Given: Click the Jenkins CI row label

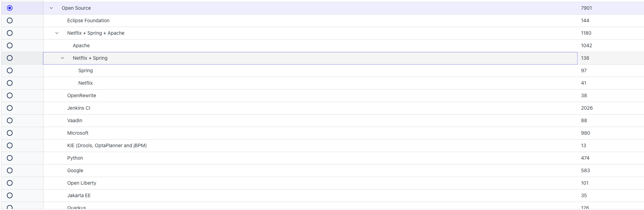Looking at the screenshot, I should pos(79,108).
